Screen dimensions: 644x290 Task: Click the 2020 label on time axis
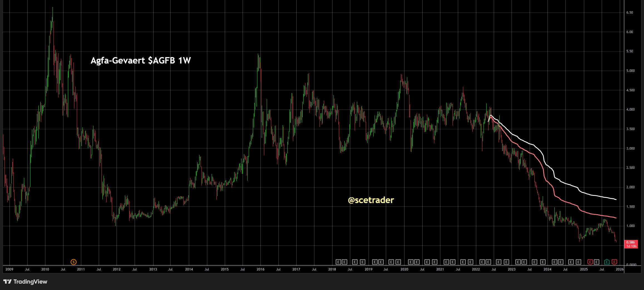click(x=404, y=269)
